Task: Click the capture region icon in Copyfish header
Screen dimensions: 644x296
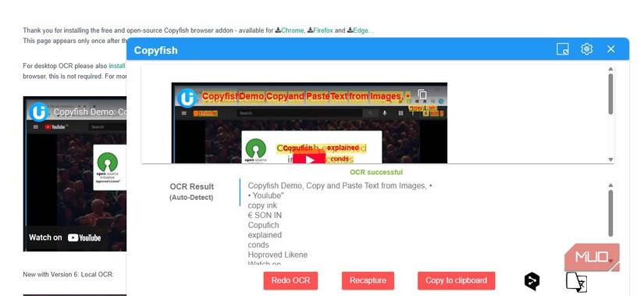Action: click(x=563, y=49)
